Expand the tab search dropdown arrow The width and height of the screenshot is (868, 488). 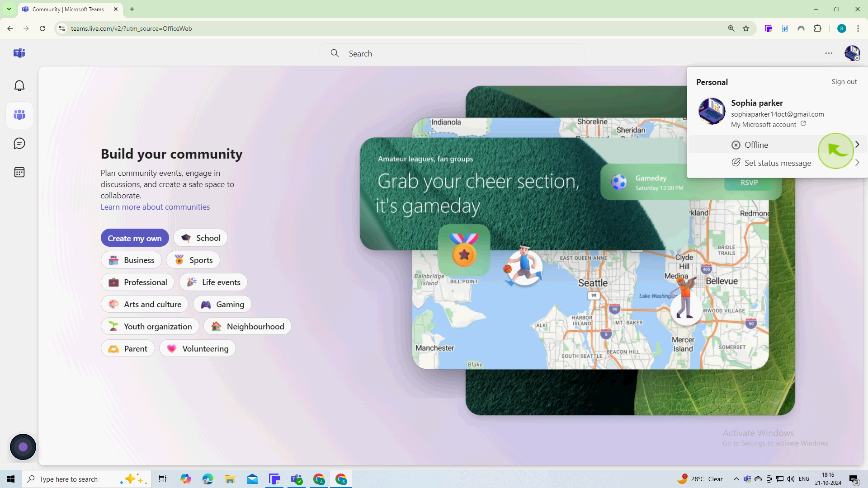[9, 9]
